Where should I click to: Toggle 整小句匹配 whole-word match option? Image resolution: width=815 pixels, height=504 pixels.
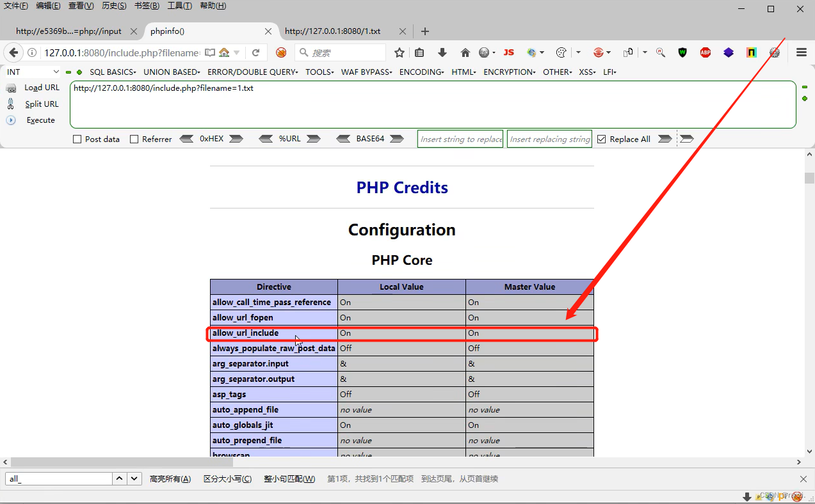289,478
